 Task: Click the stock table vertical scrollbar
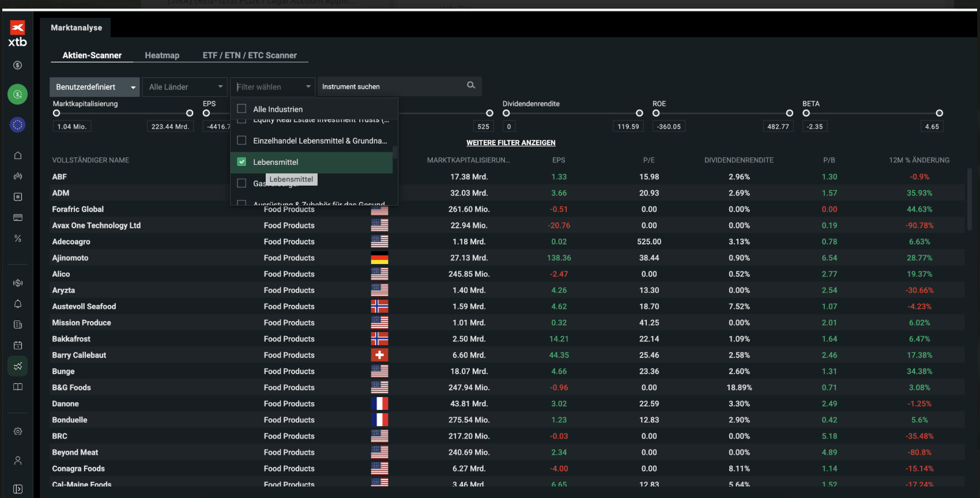tap(970, 199)
